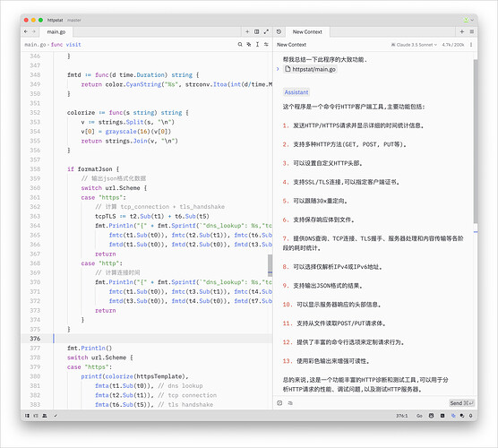Screen dimensions: 498x448
Task: Split the editor pane
Action: click(x=257, y=31)
